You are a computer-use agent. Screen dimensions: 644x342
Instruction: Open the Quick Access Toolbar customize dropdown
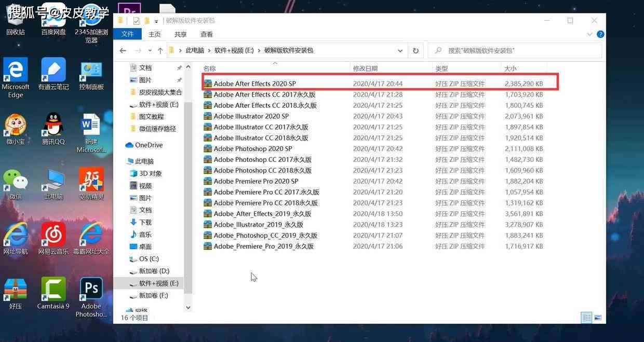pyautogui.click(x=156, y=21)
